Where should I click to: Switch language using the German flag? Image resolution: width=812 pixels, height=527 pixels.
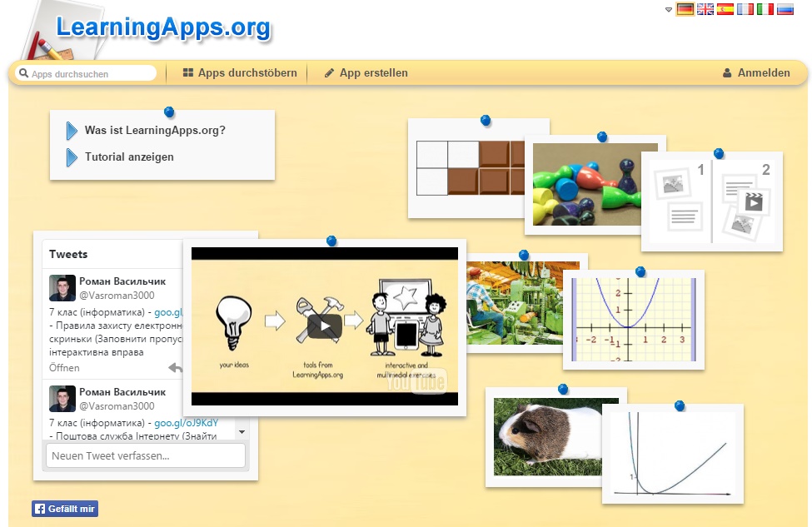(685, 9)
